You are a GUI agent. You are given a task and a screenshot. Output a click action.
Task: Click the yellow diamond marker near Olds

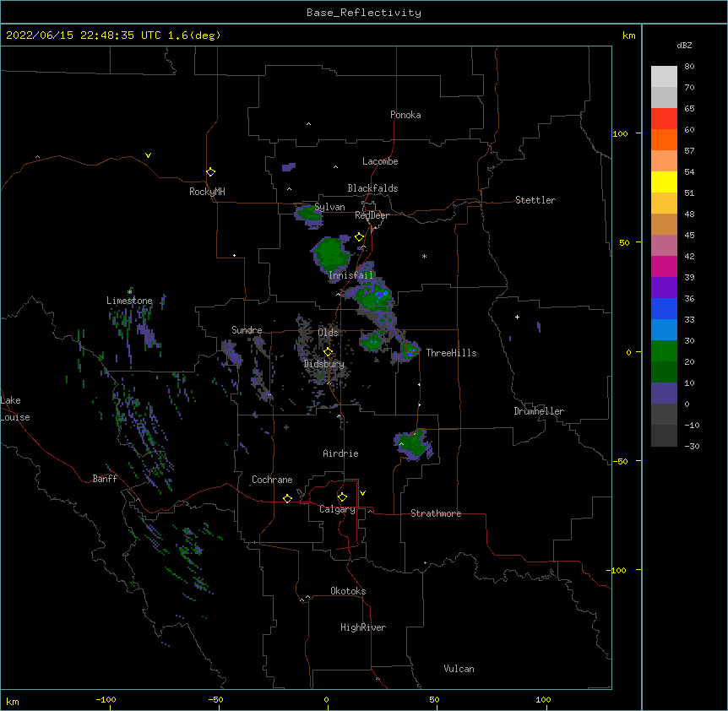(x=329, y=351)
